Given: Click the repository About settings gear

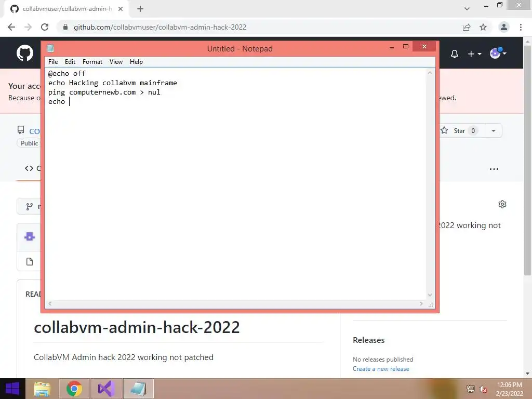Looking at the screenshot, I should pos(502,204).
